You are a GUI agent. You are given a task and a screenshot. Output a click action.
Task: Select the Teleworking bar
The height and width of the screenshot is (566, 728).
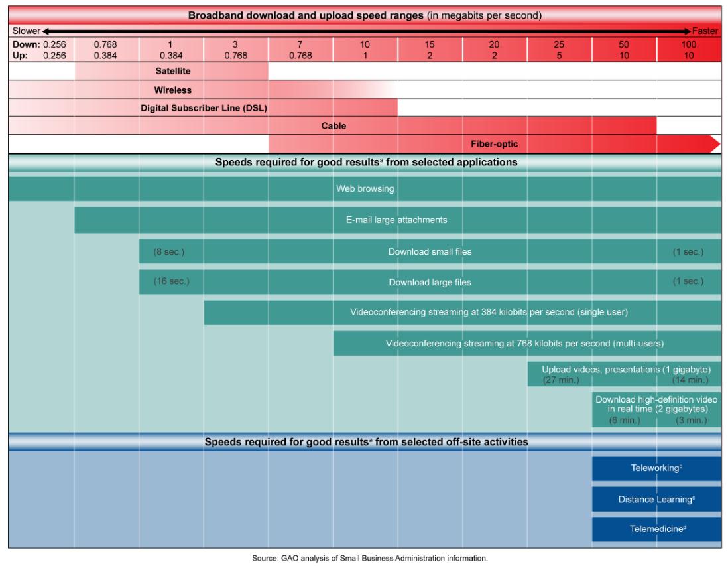tap(656, 468)
